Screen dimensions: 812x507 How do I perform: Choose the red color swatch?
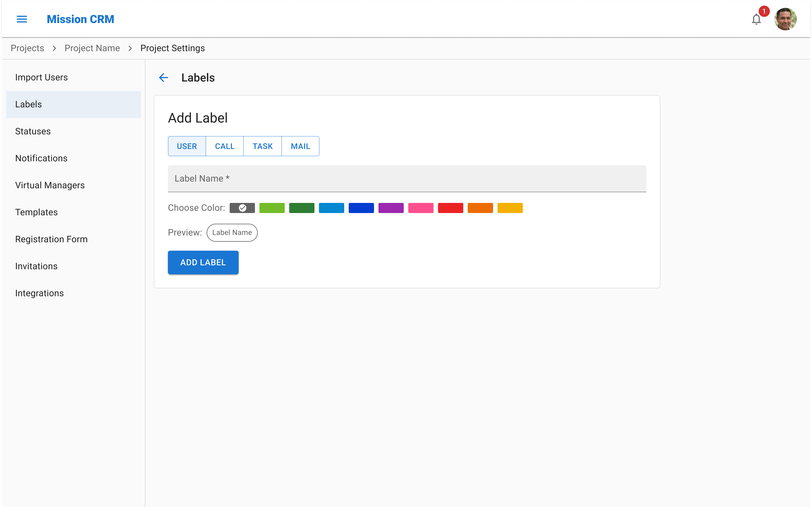(451, 208)
